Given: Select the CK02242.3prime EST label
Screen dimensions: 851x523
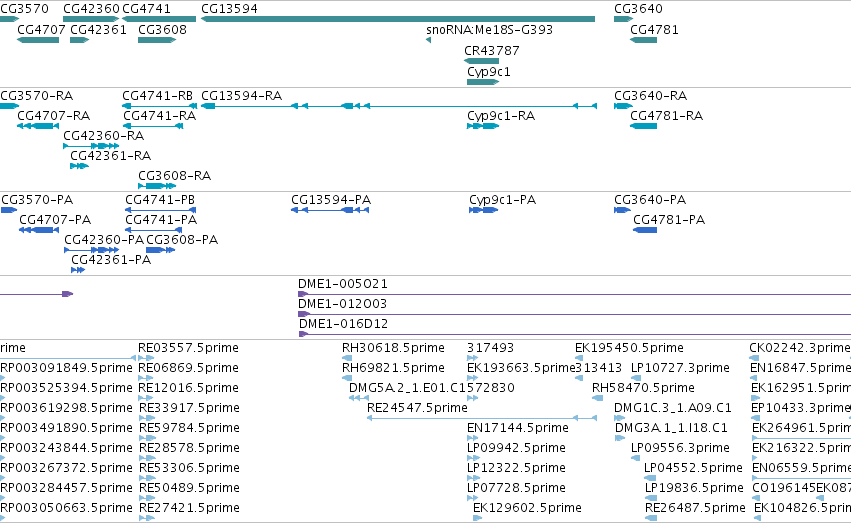Looking at the screenshot, I should pos(800,348).
